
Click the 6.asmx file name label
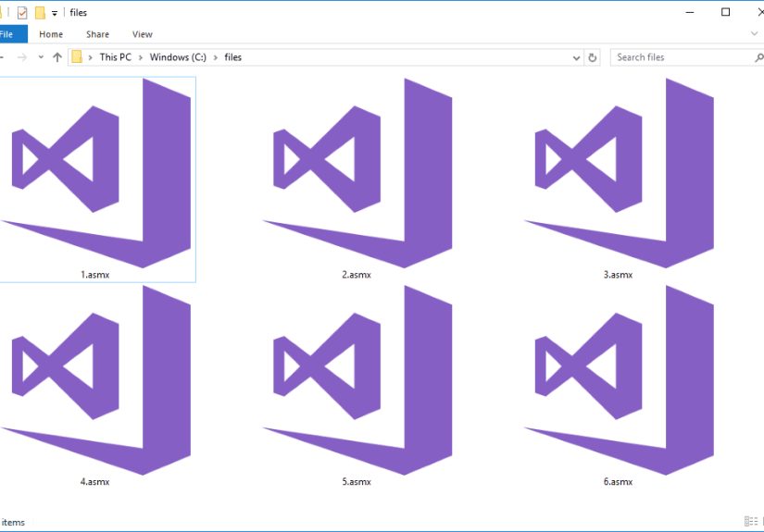[x=618, y=482]
